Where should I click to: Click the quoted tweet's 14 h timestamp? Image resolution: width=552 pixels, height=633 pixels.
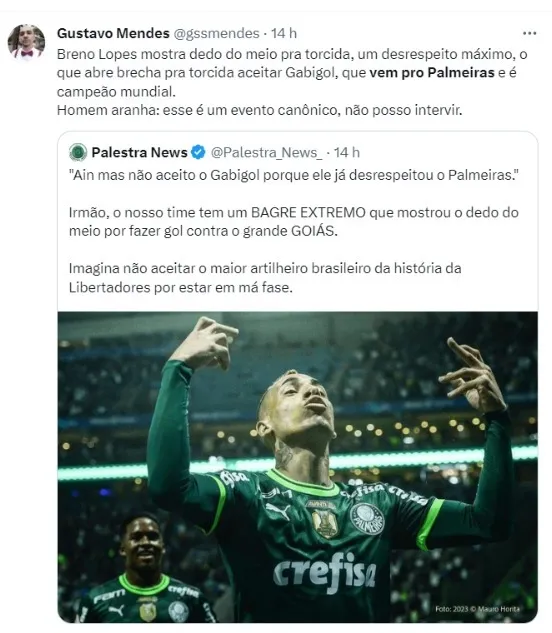coord(346,152)
